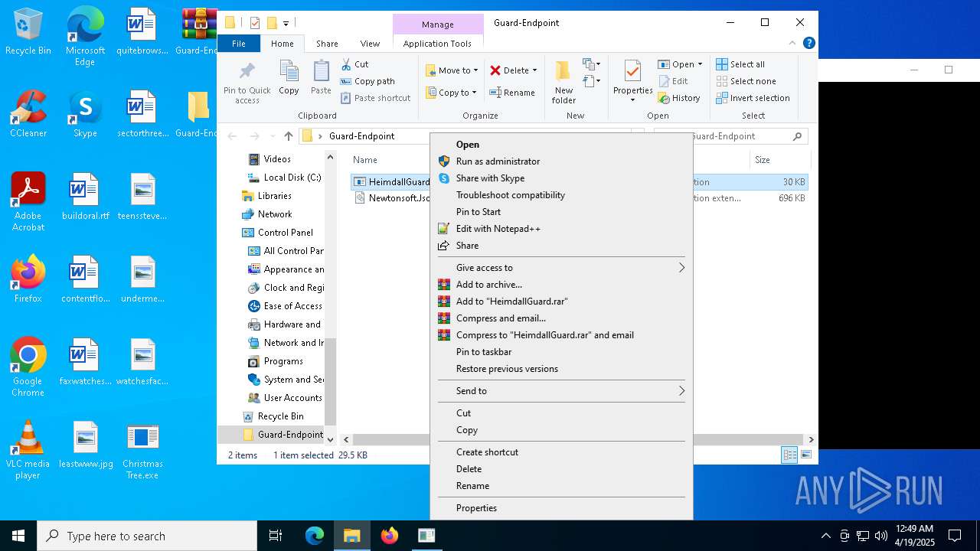Click the Paste icon in the ribbon
980x551 pixels.
coord(321,72)
